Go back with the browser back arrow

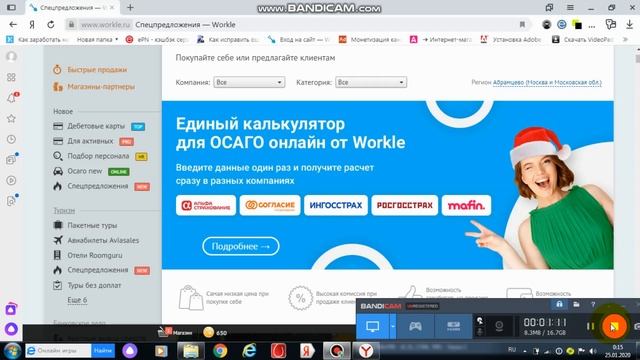13,24
